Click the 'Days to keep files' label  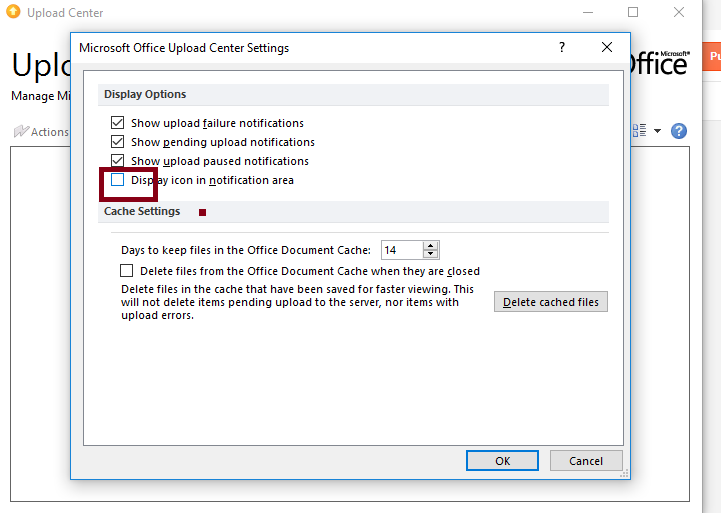pos(246,250)
